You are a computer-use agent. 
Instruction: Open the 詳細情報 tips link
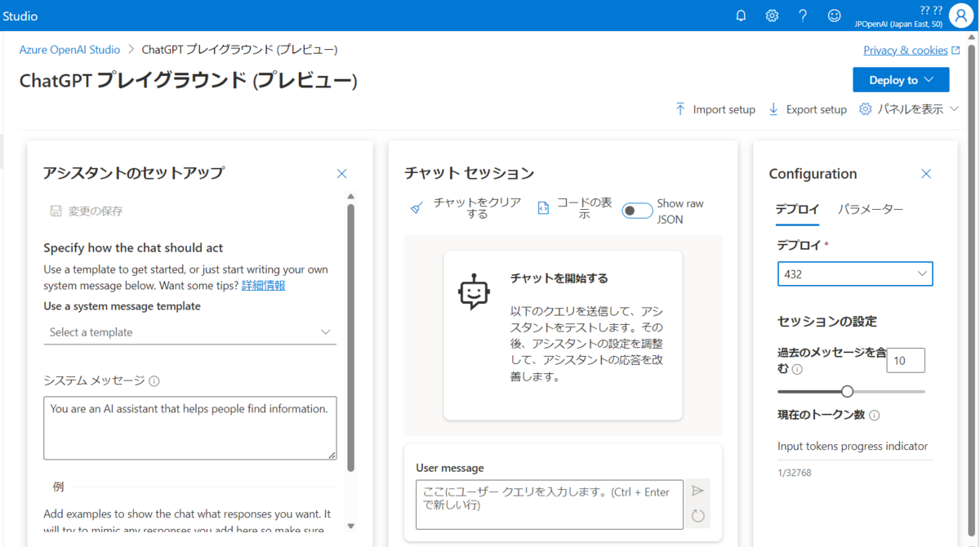coord(264,285)
